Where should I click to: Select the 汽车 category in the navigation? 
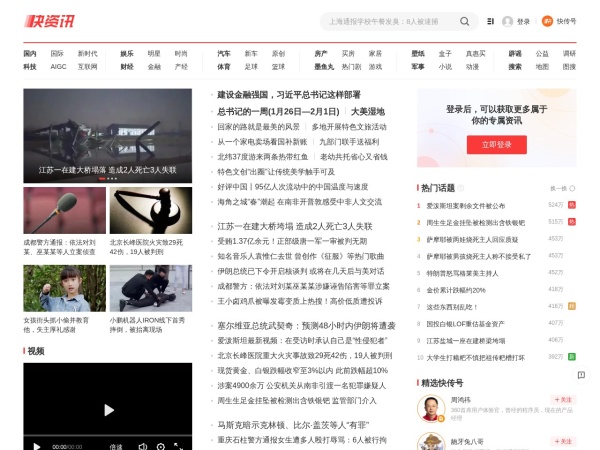[224, 53]
